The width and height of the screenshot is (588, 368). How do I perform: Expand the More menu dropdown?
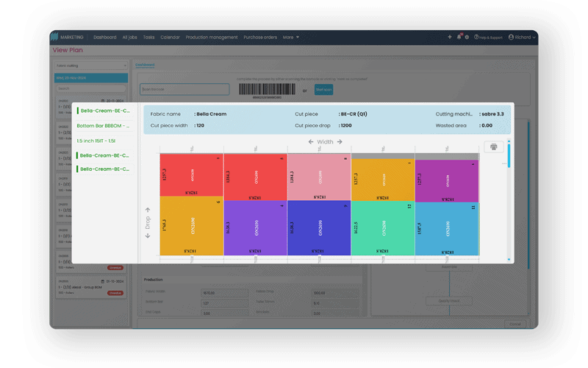291,37
